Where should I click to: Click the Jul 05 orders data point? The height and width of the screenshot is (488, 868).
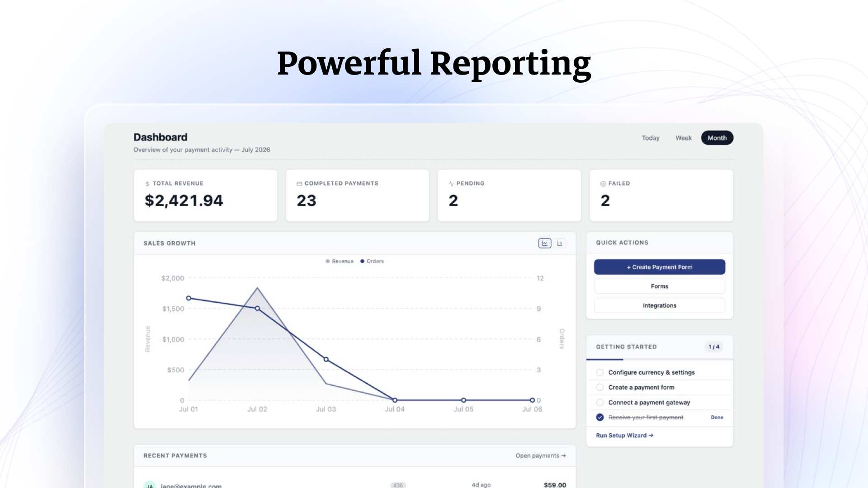pyautogui.click(x=463, y=400)
